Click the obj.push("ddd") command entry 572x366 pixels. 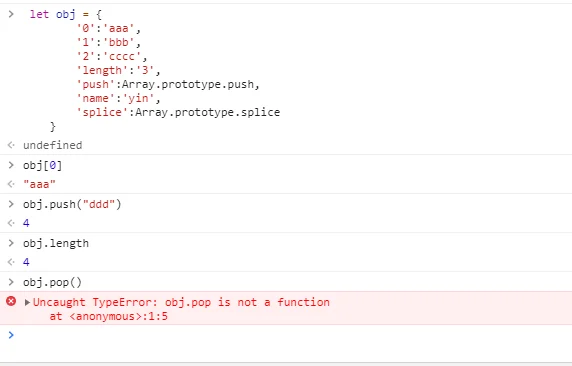[x=72, y=204]
